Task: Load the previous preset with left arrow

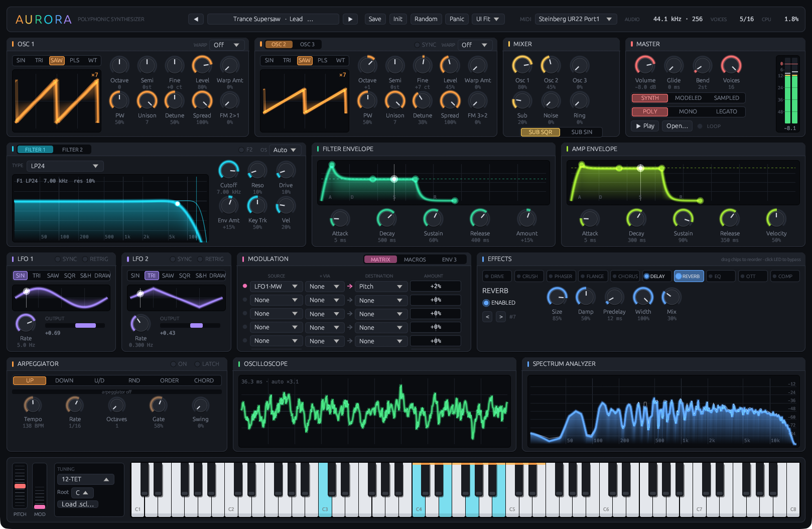Action: click(x=196, y=19)
